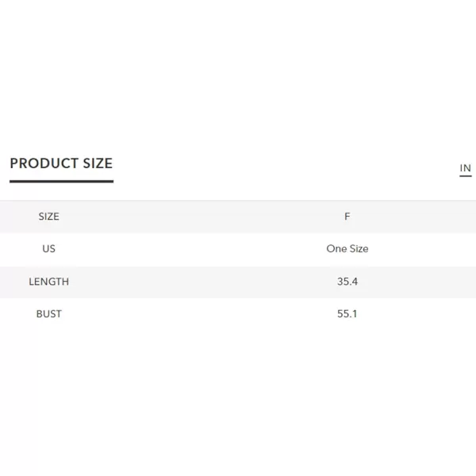Screen dimensions: 476x476
Task: Click the underline beneath PRODUCT SIZE
Action: (x=62, y=182)
